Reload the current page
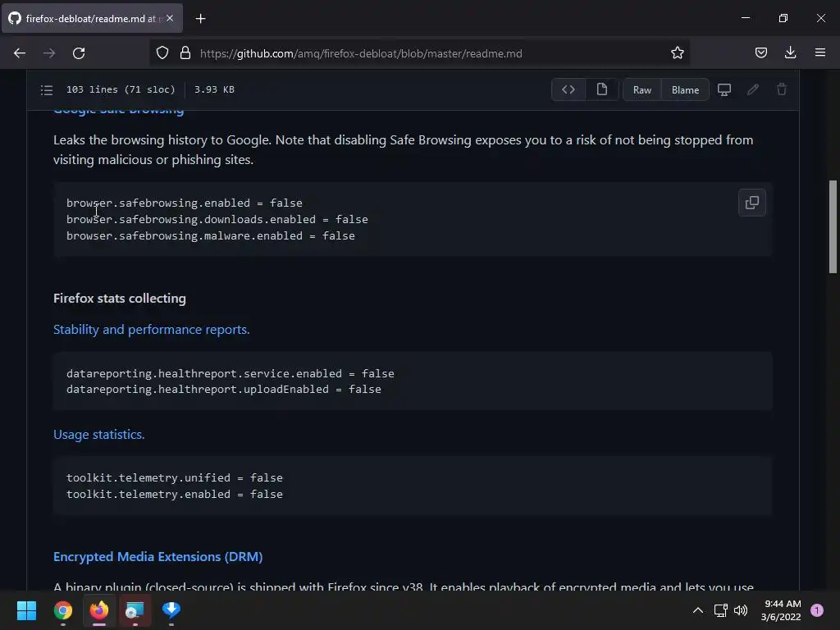This screenshot has width=840, height=630. (79, 53)
